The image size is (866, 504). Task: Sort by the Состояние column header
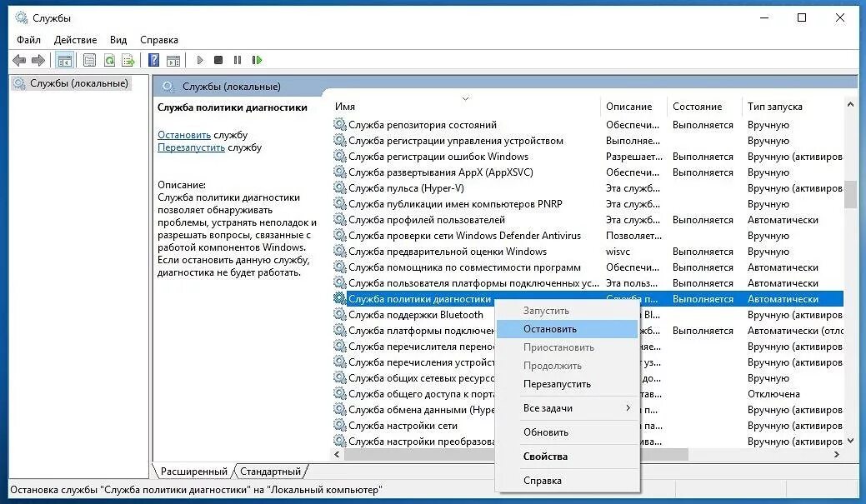[704, 107]
